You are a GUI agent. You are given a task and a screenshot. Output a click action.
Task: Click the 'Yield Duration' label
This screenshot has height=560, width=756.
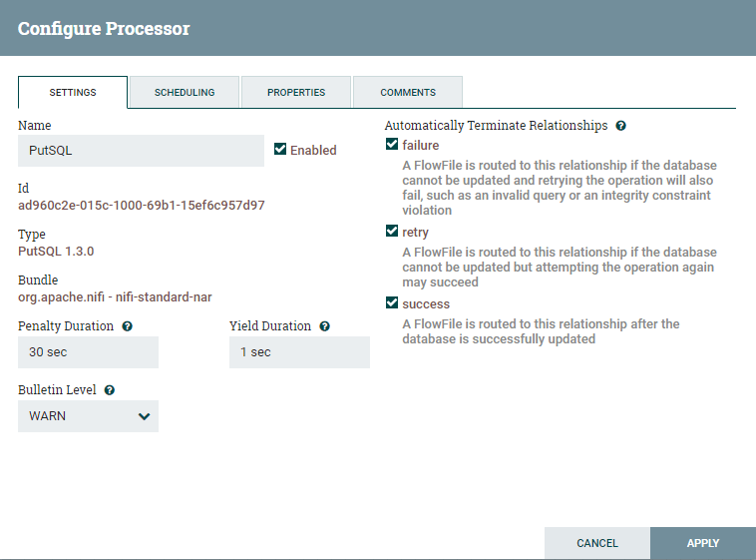coord(270,326)
